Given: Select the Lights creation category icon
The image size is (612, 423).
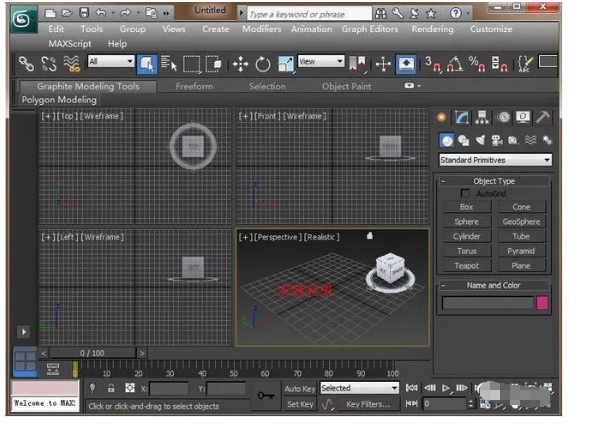Looking at the screenshot, I should click(x=480, y=140).
